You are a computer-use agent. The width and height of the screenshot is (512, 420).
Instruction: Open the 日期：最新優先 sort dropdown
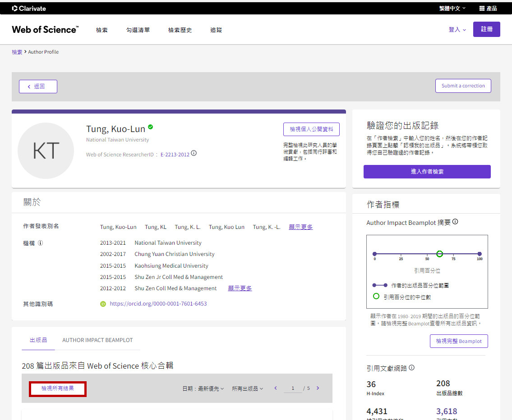click(203, 389)
